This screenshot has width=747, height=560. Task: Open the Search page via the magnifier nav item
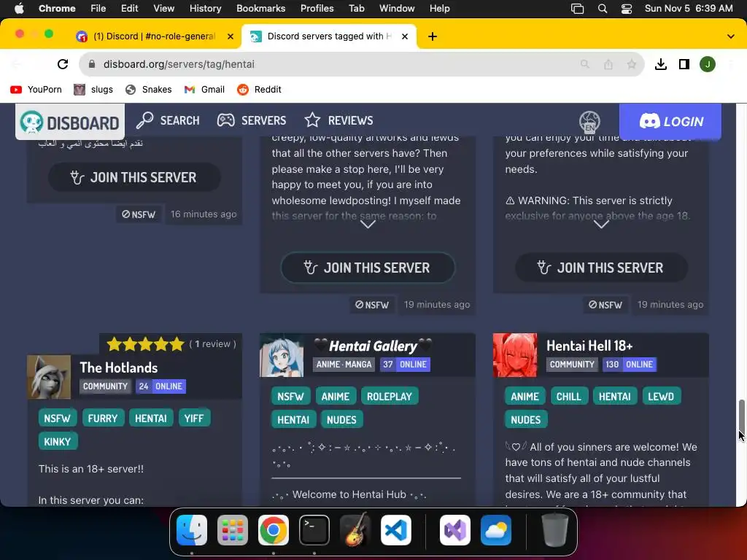tap(168, 120)
